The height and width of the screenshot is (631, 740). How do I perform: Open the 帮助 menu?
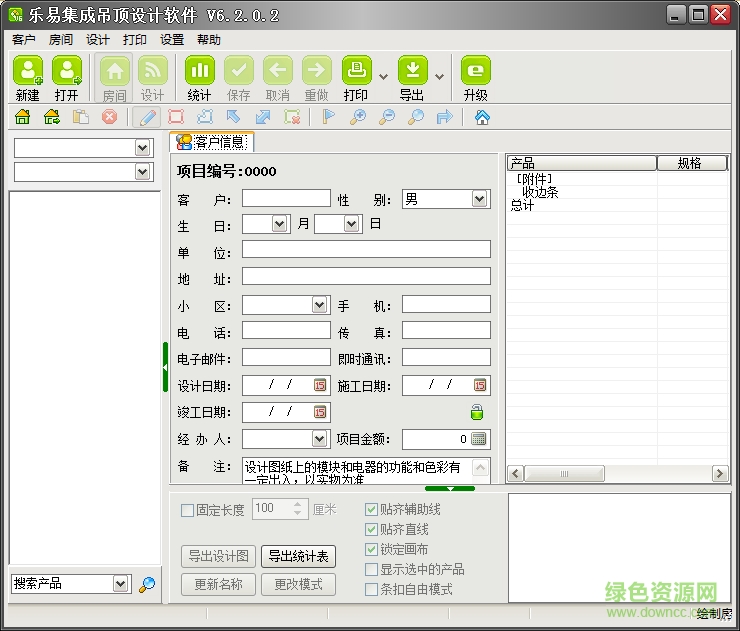pos(209,40)
